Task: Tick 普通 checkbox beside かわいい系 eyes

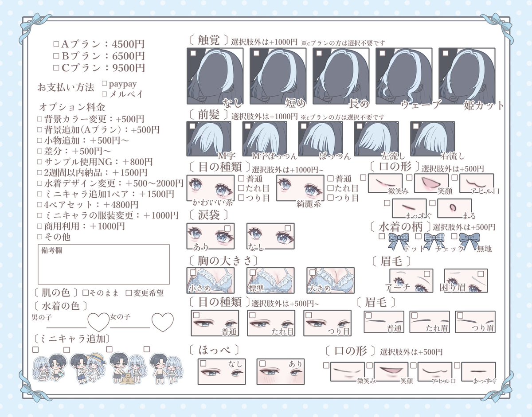Action: coord(241,179)
